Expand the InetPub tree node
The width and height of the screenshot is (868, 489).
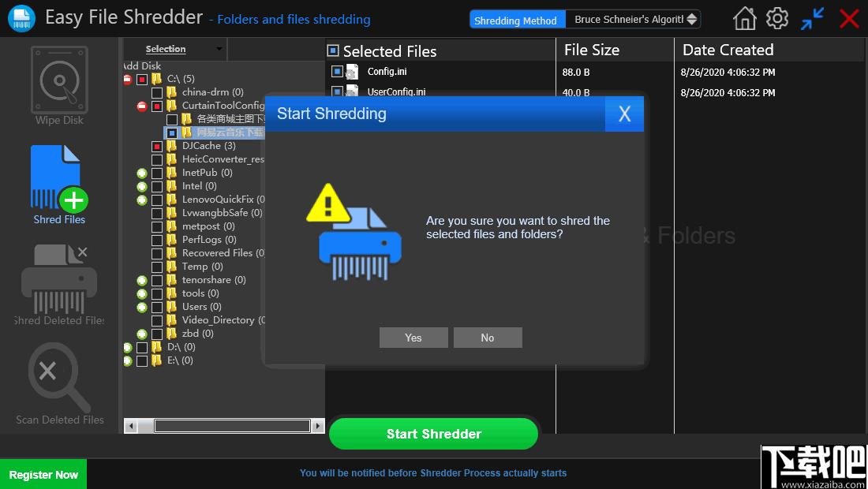[x=142, y=174]
